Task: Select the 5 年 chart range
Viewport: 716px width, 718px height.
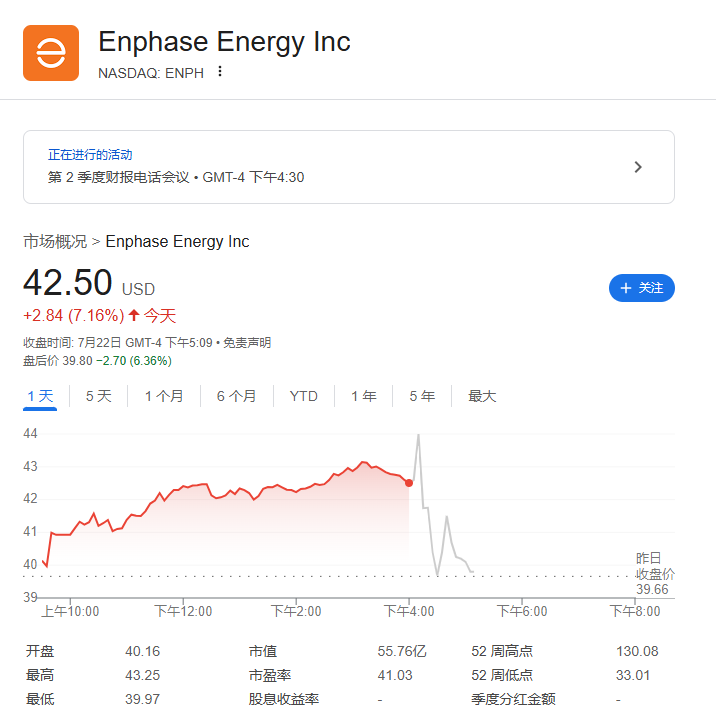Action: pyautogui.click(x=422, y=396)
